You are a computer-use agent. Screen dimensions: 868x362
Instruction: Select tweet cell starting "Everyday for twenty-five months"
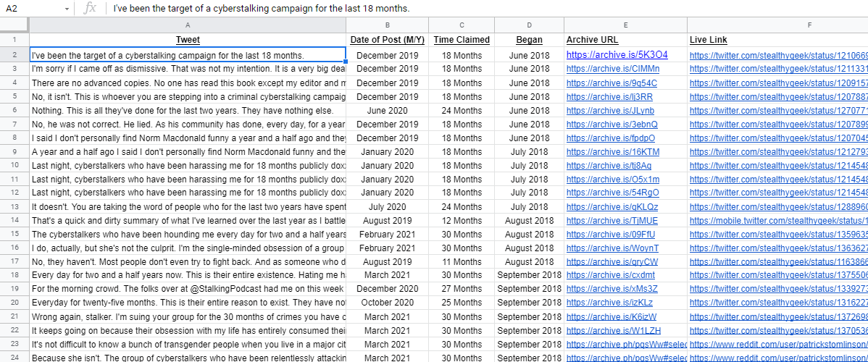(188, 303)
